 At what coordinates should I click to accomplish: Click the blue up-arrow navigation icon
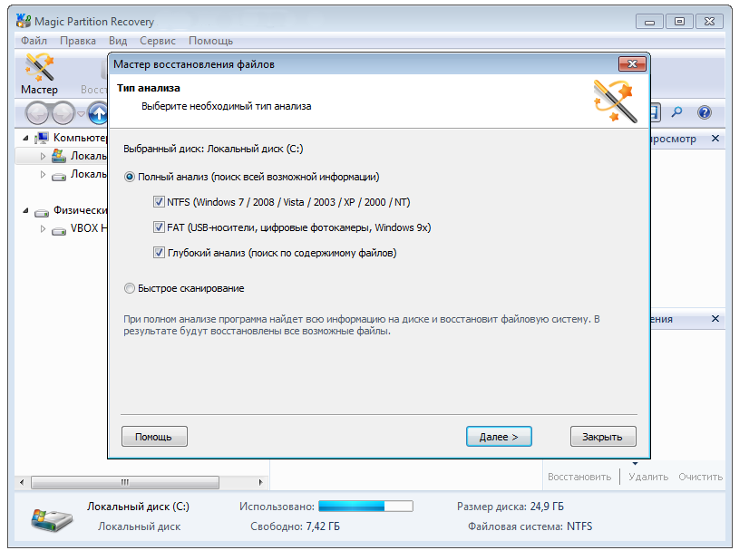[98, 113]
